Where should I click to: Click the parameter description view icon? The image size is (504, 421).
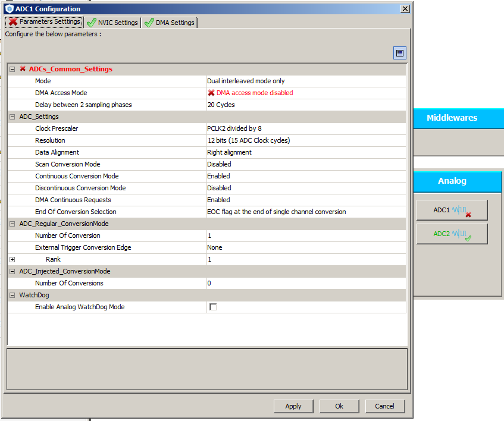pos(399,53)
